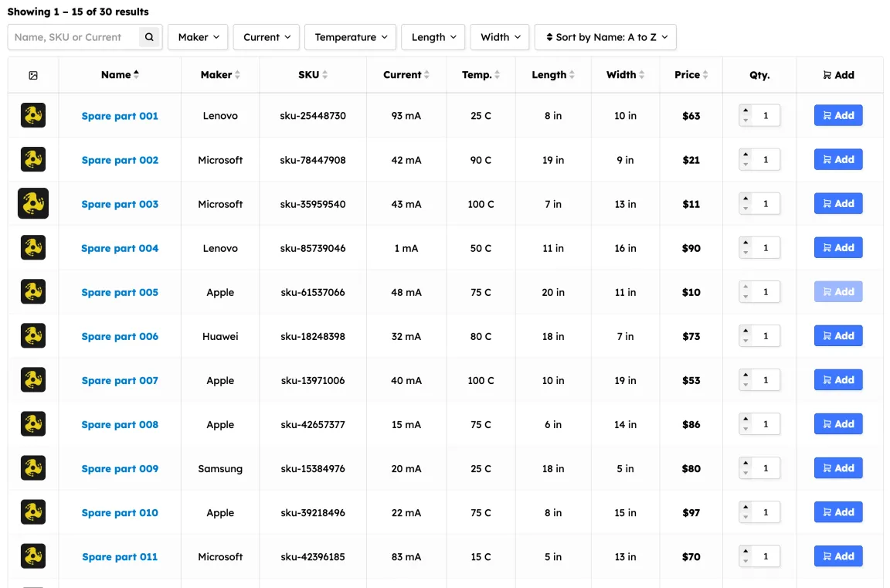Screen dimensions: 890x588
Task: Click the Name, SKU or Current search field
Action: 75,37
